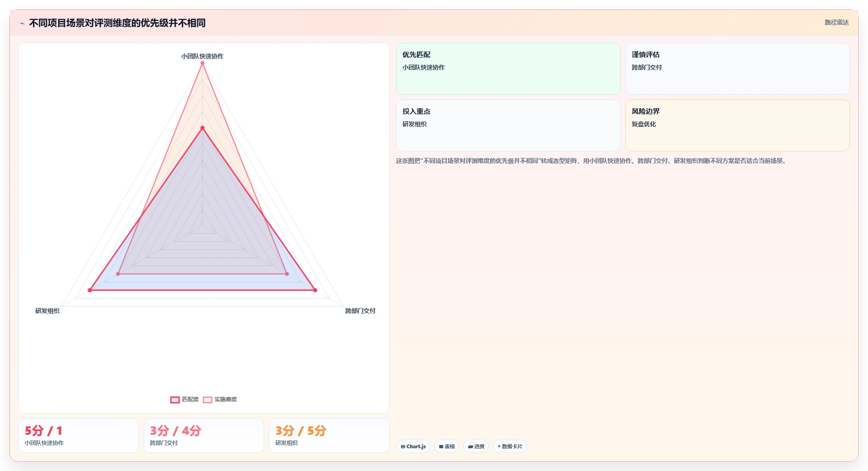
Task: Toggle the 匹配度 legend item
Action: (185, 399)
